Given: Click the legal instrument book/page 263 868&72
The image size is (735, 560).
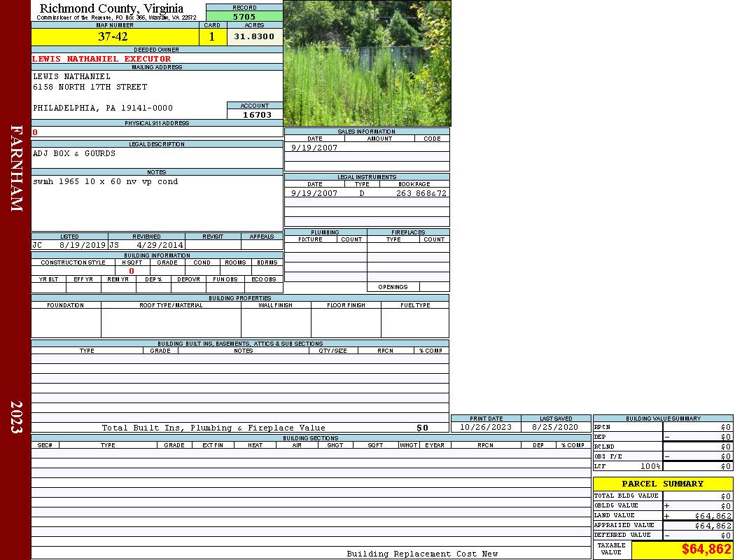Looking at the screenshot, I should click(421, 193).
